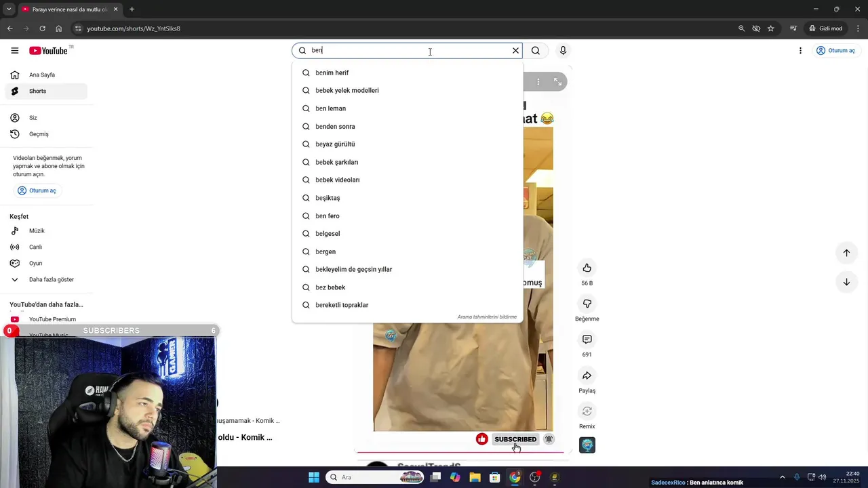Viewport: 868px width, 488px height.
Task: Open browser zoom/search icon in address bar
Action: 741,28
